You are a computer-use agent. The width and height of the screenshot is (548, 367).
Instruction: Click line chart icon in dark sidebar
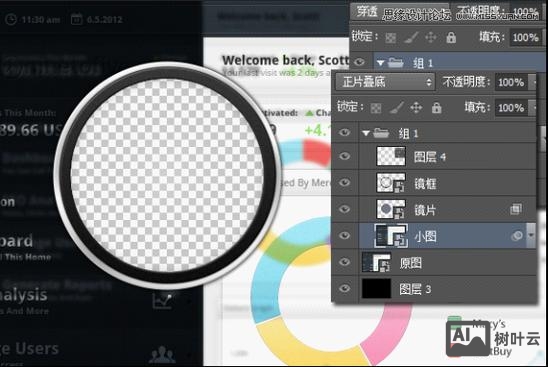[163, 300]
